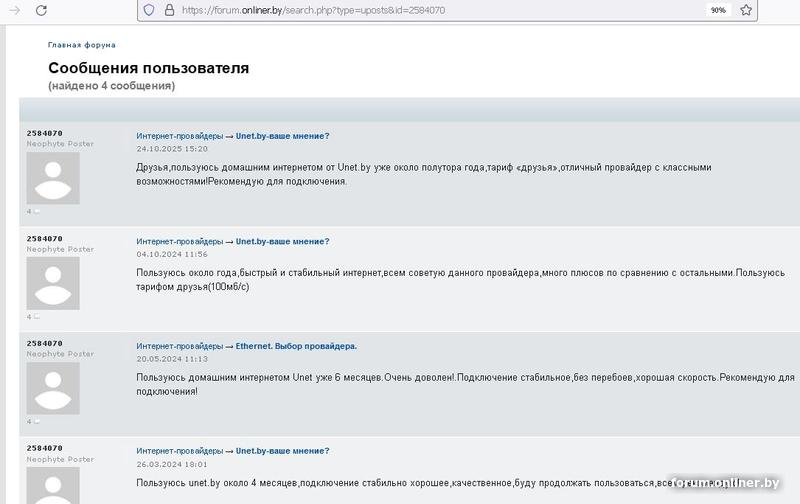Click the timestamp 20.05.2024 11:13
This screenshot has height=504, width=800.
(x=172, y=359)
